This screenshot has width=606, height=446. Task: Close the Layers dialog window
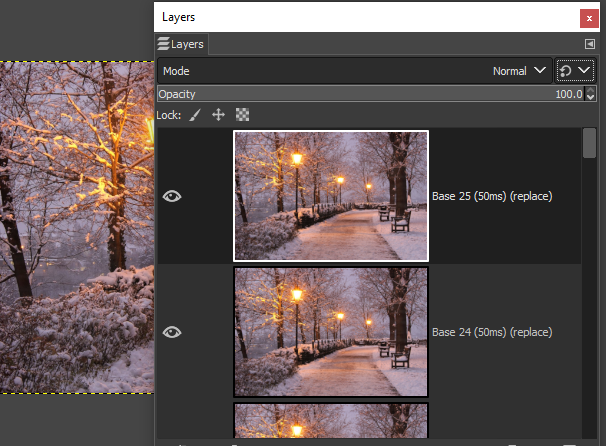click(589, 18)
